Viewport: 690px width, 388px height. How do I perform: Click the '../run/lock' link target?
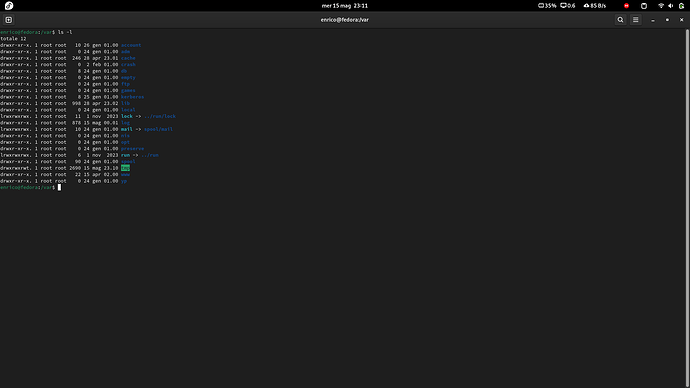(160, 116)
